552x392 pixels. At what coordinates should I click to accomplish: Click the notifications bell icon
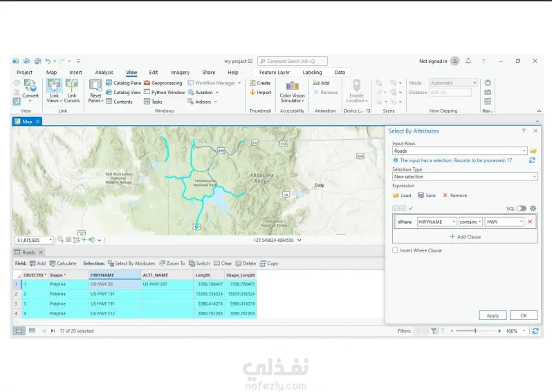click(468, 61)
